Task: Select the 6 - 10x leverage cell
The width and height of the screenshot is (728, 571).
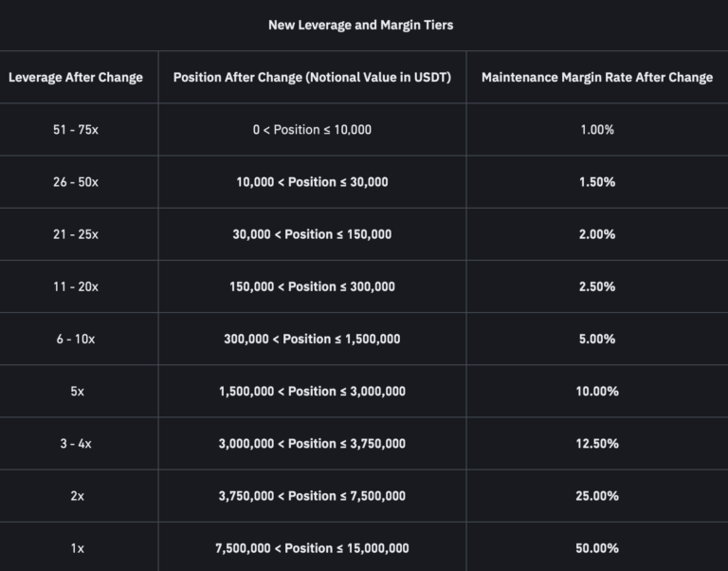Action: coord(76,339)
